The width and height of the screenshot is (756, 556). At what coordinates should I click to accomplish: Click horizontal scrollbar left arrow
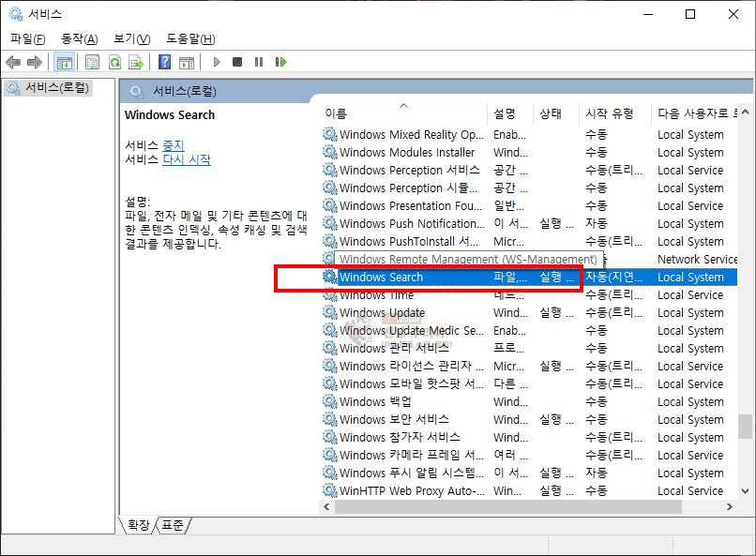[x=326, y=507]
